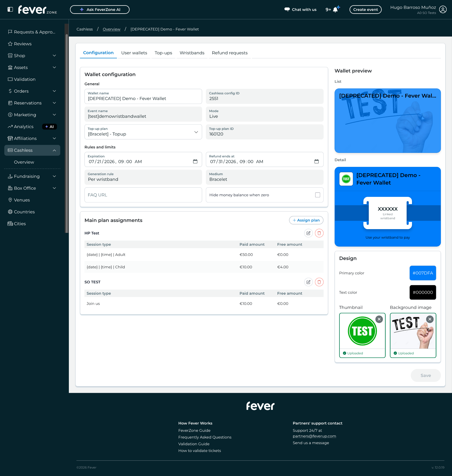Toggle Hide money balance when zero checkbox
452x476 pixels.
tap(318, 195)
